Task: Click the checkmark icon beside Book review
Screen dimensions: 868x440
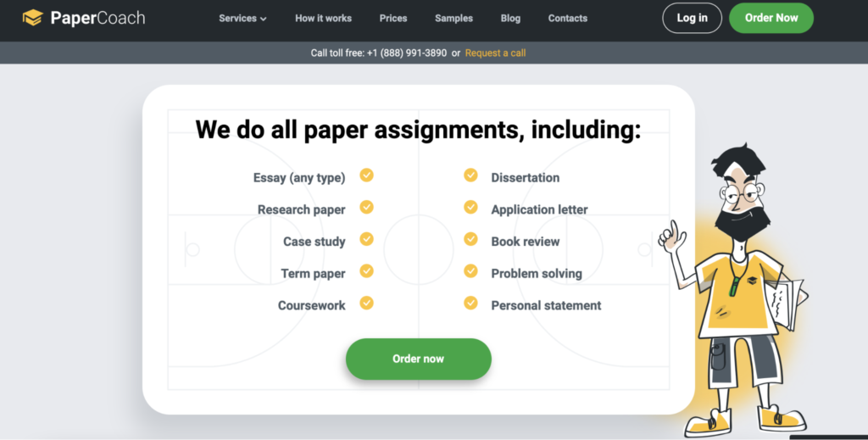Action: [470, 239]
